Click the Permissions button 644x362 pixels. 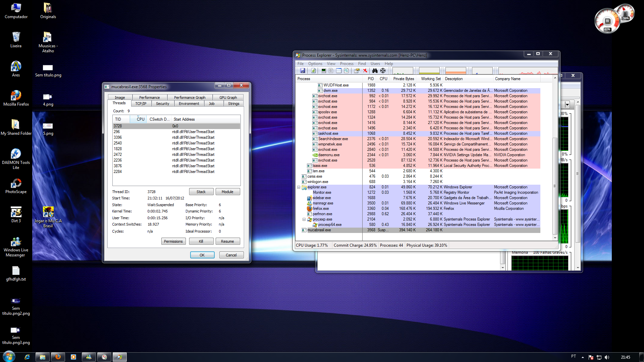click(173, 241)
